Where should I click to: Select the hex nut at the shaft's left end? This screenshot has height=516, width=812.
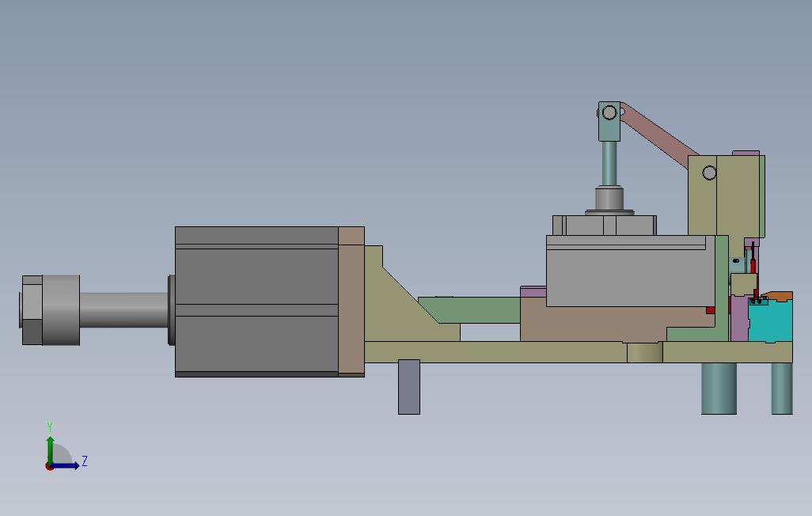click(32, 310)
